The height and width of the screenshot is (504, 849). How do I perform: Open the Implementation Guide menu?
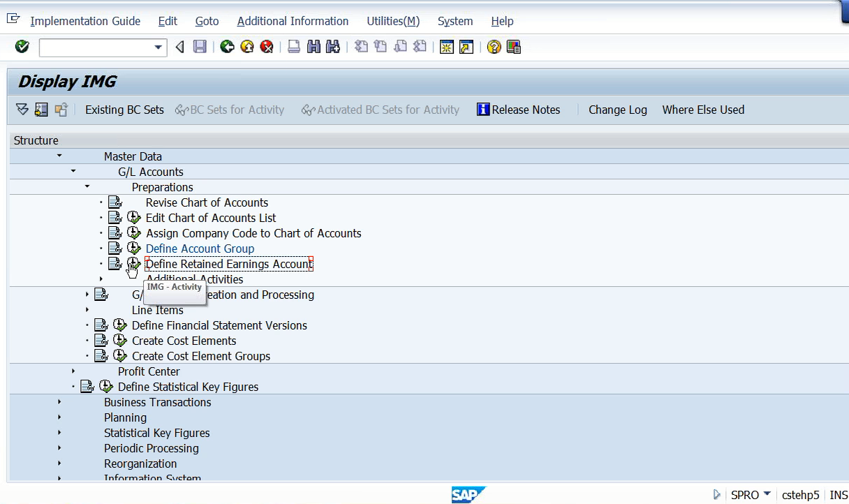[85, 21]
